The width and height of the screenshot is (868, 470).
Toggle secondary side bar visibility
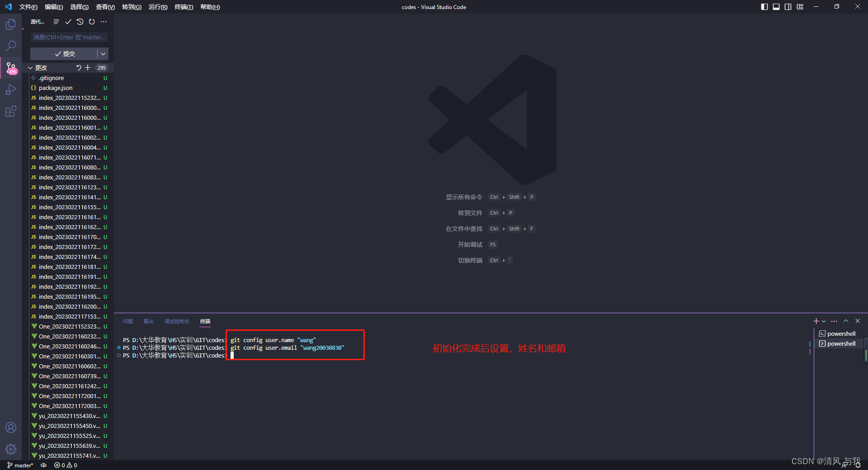(x=788, y=7)
